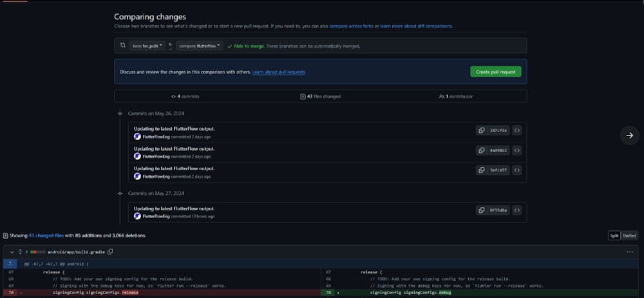Copy the full SHA for commit 187cf2e

point(480,130)
